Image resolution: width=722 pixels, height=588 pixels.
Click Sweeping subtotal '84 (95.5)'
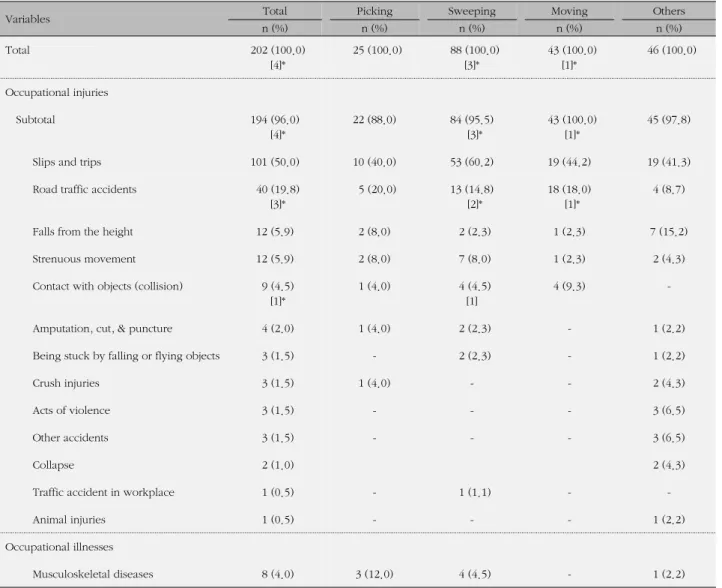pos(472,120)
